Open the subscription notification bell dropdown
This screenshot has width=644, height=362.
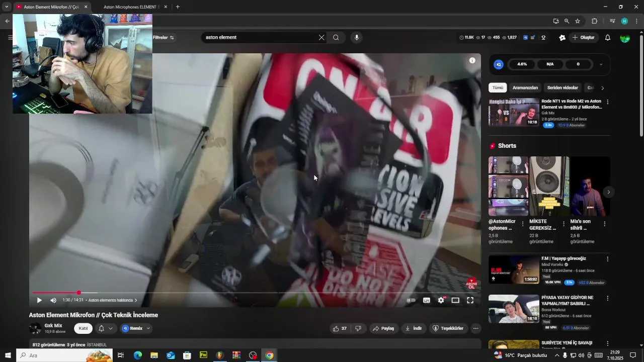(x=105, y=328)
